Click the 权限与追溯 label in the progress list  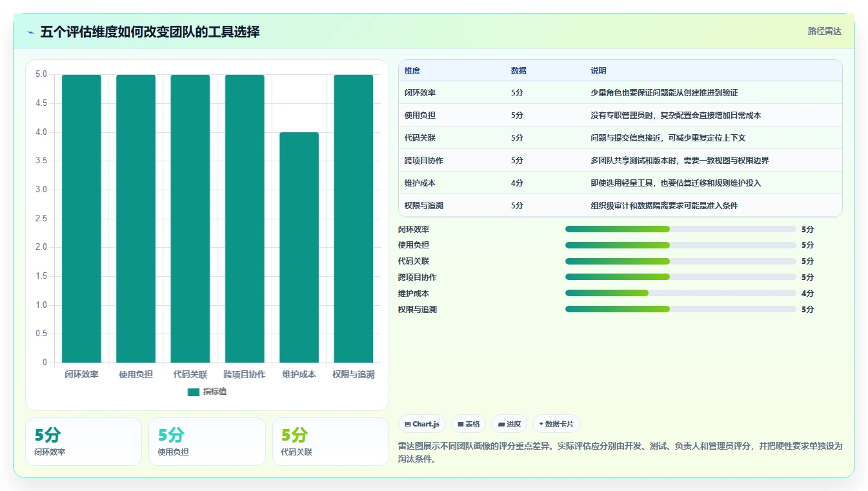coord(418,309)
